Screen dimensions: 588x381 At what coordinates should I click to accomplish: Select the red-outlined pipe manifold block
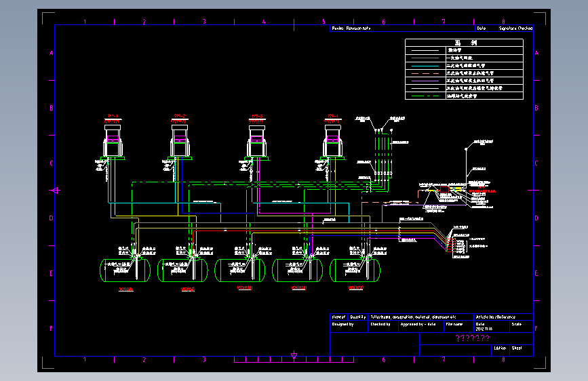450,245
